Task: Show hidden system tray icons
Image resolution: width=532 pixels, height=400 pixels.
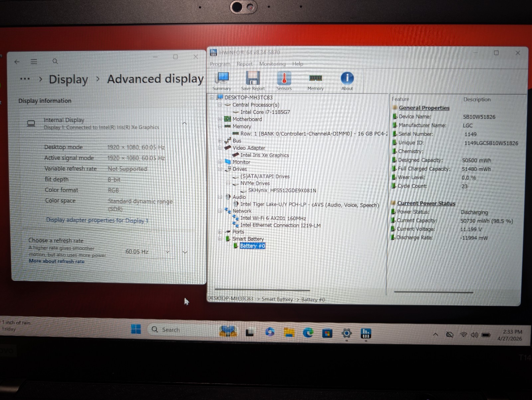Action: 435,334
